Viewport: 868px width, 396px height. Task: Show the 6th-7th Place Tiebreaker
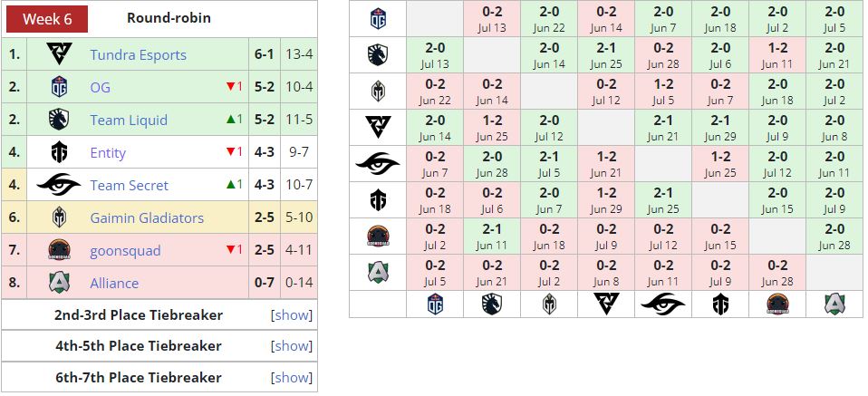coord(292,377)
